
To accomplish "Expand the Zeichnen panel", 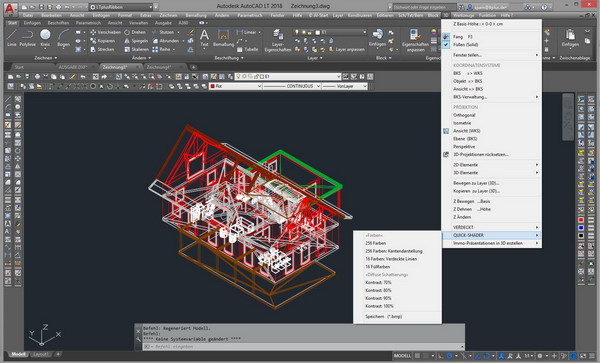I will click(46, 58).
